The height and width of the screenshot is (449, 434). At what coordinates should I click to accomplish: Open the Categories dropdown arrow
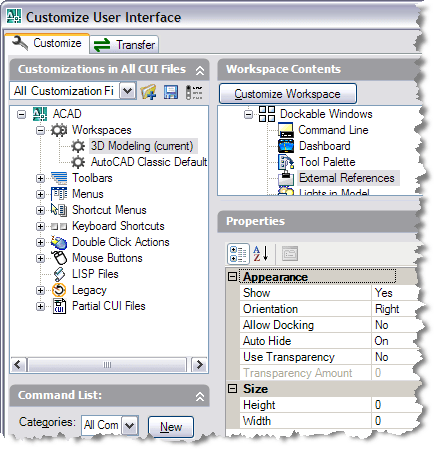pyautogui.click(x=129, y=425)
